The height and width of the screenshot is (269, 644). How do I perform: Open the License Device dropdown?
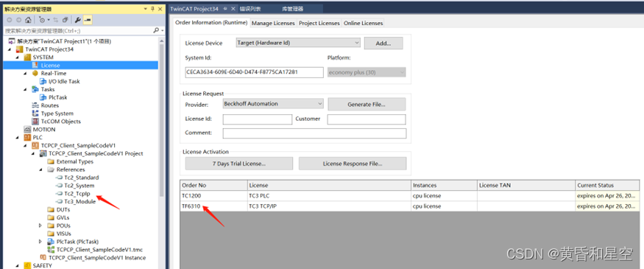coord(298,42)
